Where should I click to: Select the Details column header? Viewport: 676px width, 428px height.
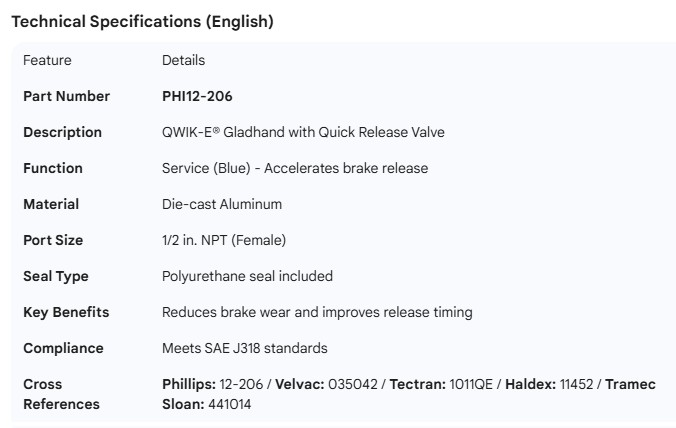click(183, 60)
